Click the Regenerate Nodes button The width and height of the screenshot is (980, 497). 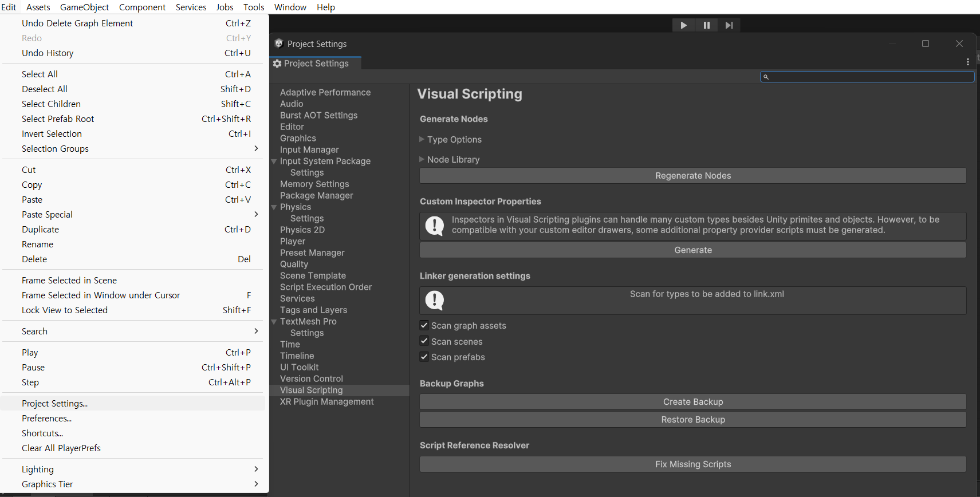[693, 176]
